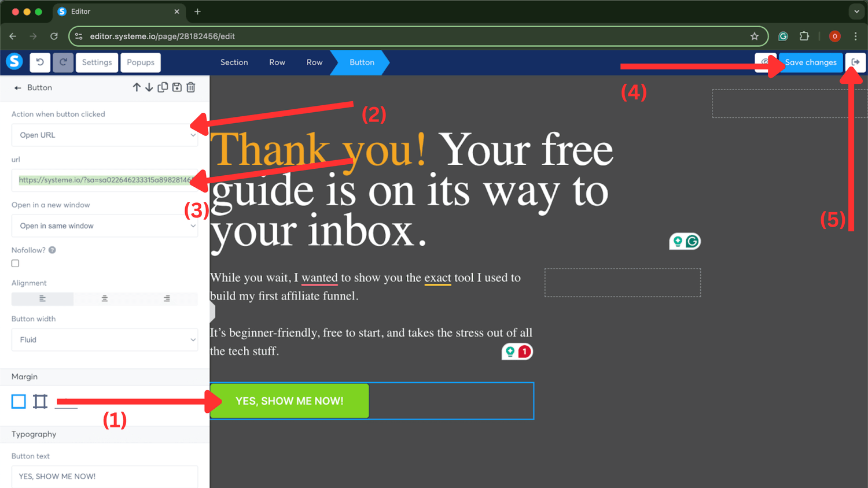Align button to the left
868x488 pixels.
[42, 299]
